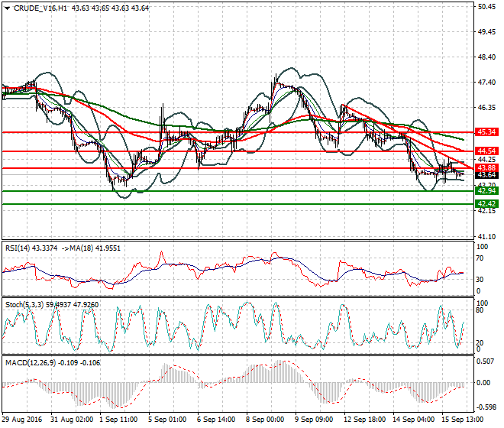Click the black 43.64 current price label
Screen dimensions: 504x428
(x=486, y=175)
